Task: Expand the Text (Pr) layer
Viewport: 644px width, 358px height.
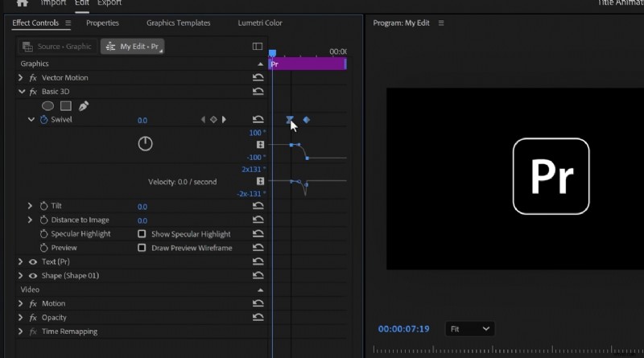Action: point(20,261)
